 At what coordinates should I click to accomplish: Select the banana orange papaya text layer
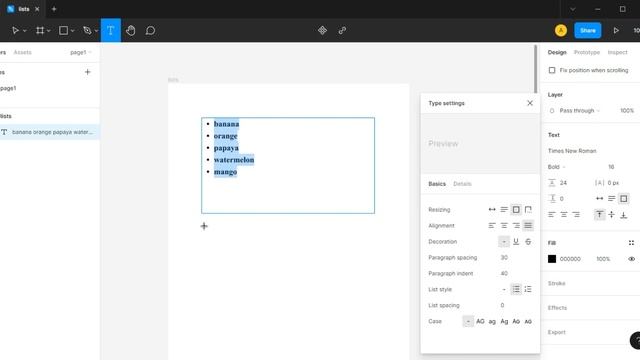coord(50,132)
